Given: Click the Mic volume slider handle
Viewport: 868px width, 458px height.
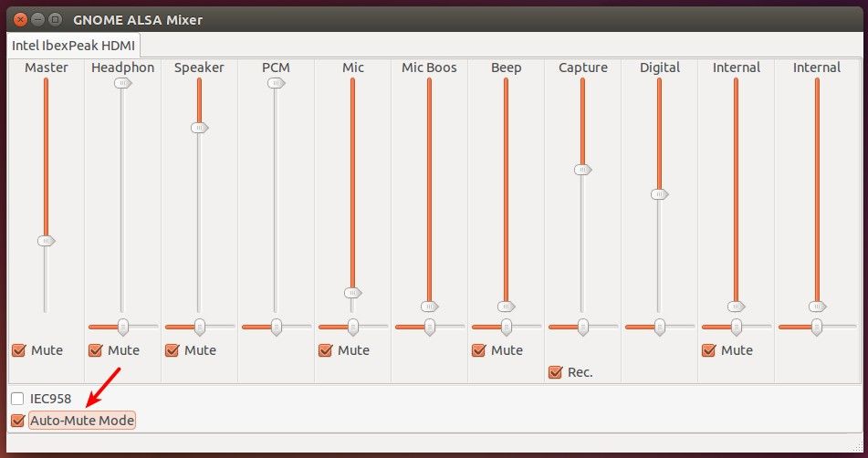Looking at the screenshot, I should (x=352, y=293).
